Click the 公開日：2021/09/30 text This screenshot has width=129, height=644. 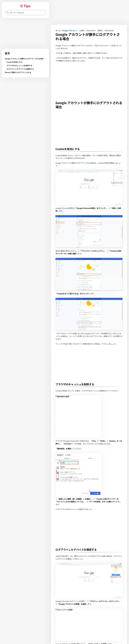87,30
